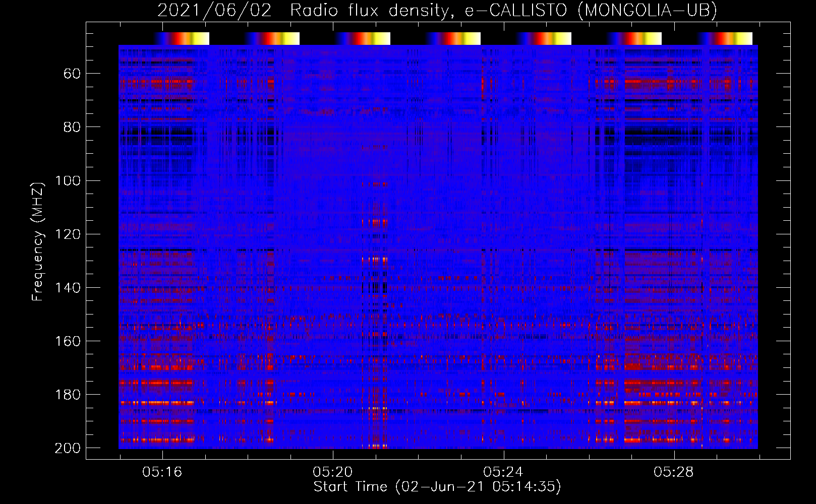Click the "e-CALLISTO" text in the title
The height and width of the screenshot is (504, 816).
point(516,10)
